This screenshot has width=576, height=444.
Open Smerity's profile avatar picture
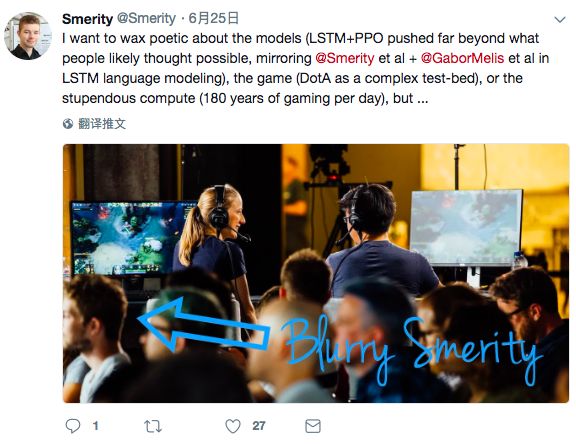point(28,36)
